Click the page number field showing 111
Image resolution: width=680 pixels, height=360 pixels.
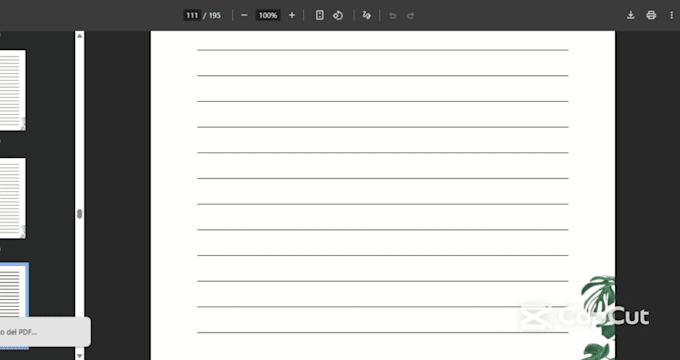(192, 15)
